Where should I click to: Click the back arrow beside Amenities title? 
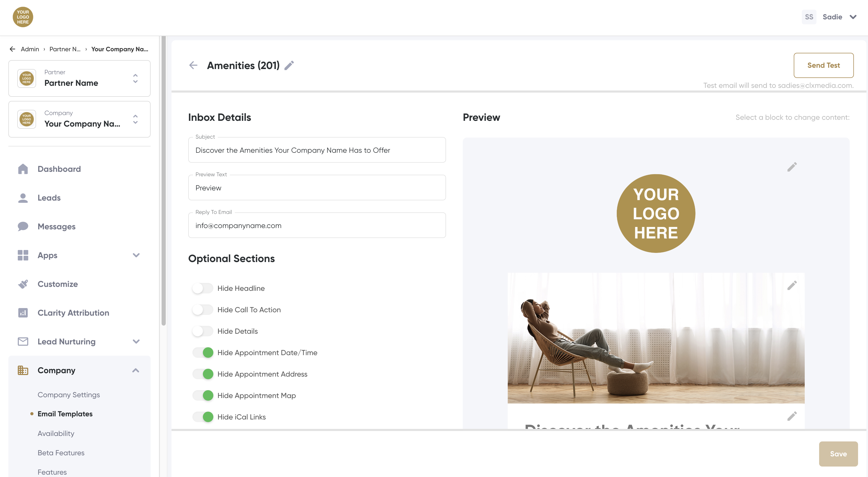pos(193,65)
